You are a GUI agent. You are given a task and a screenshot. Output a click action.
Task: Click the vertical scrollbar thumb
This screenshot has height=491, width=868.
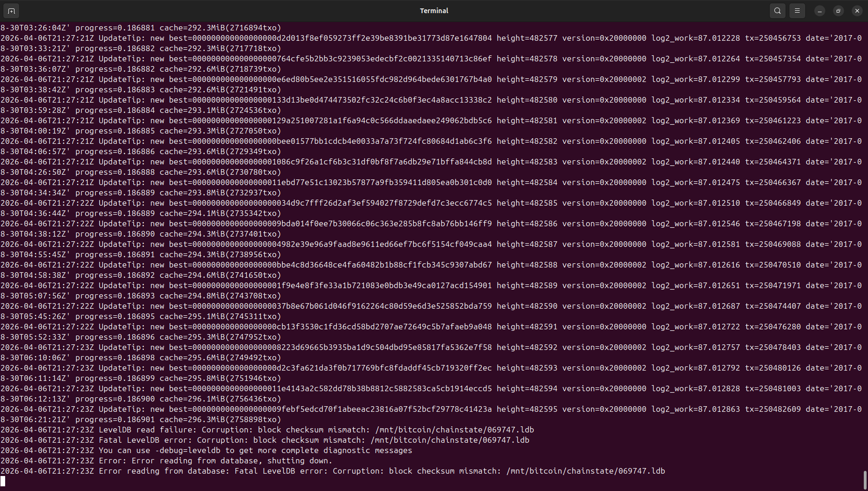pos(865,479)
